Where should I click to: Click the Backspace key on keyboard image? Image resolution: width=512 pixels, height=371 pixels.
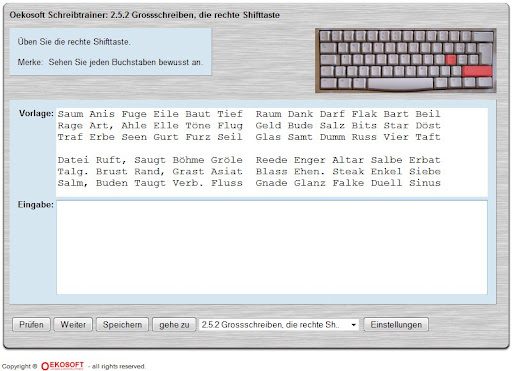482,36
